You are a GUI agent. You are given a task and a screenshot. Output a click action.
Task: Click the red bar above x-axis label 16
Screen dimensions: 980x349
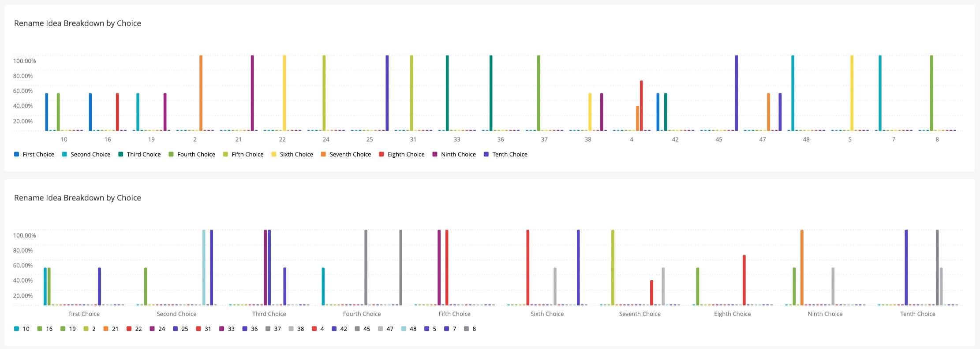[117, 112]
